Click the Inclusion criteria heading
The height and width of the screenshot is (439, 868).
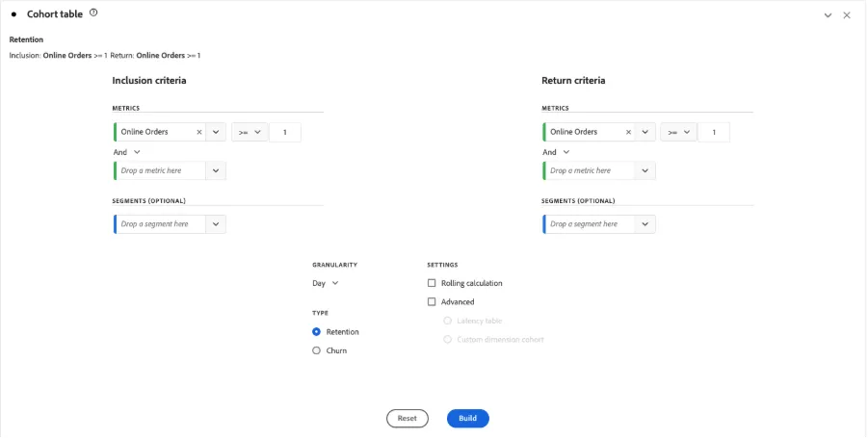tap(149, 81)
